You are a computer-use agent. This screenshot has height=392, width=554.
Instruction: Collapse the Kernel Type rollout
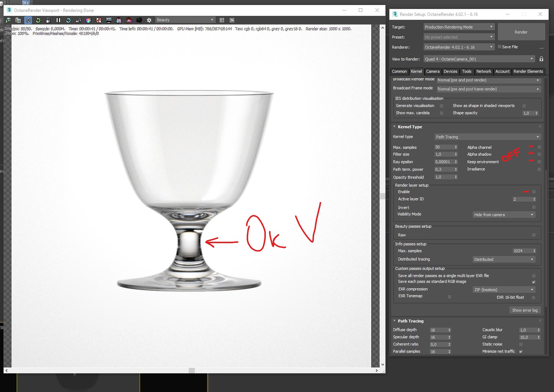click(394, 127)
